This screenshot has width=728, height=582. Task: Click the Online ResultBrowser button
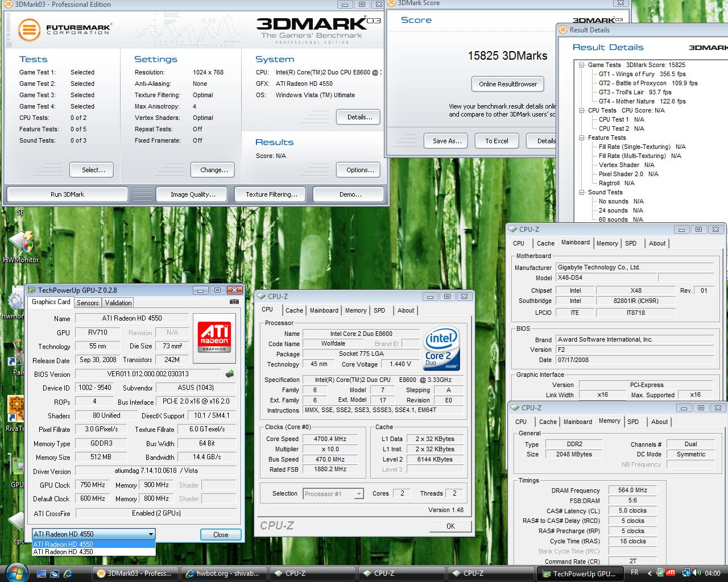click(508, 84)
